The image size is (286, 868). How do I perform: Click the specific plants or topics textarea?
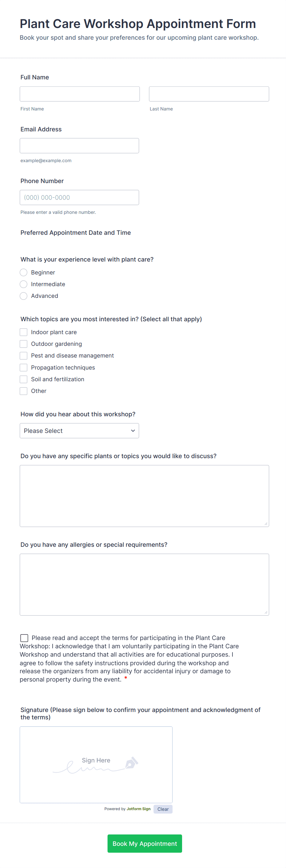[x=144, y=496]
